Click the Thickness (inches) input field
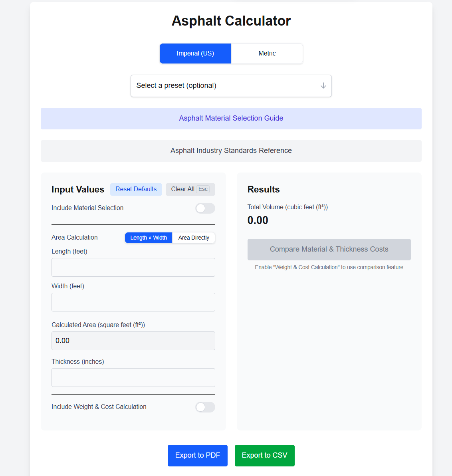Viewport: 452px width, 476px height. click(x=133, y=378)
